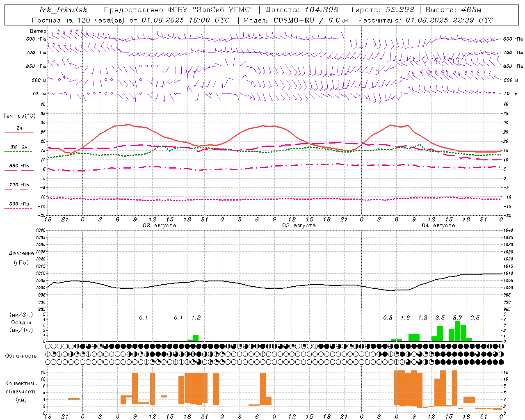Click the Рассчитано: 01.08.2025 22:39 UTC timestamp
525x420 pixels.
coord(426,20)
